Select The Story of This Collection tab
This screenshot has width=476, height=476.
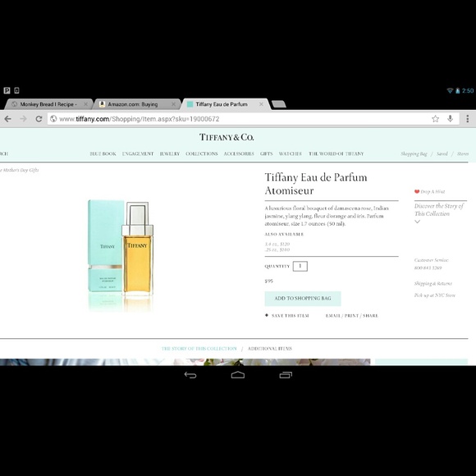199,349
